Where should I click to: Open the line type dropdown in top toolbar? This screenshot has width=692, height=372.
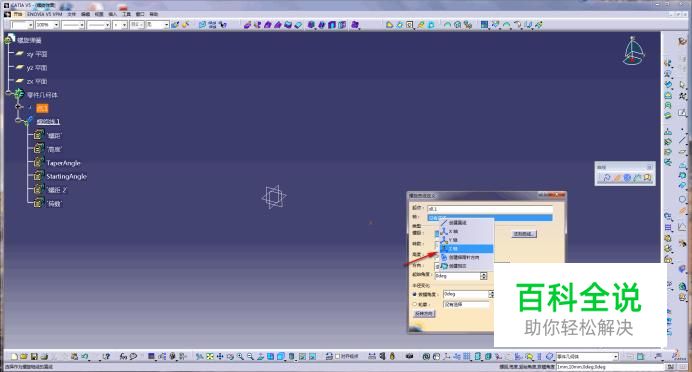point(82,25)
